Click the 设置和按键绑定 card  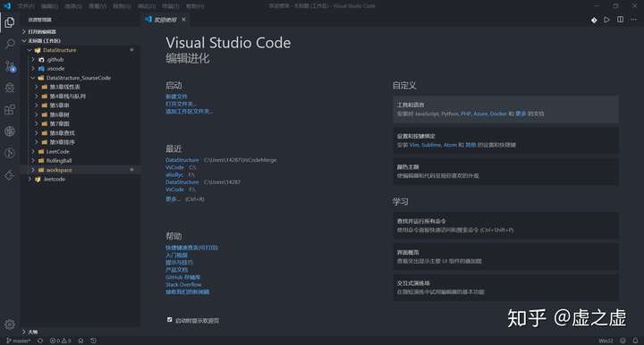pyautogui.click(x=506, y=140)
